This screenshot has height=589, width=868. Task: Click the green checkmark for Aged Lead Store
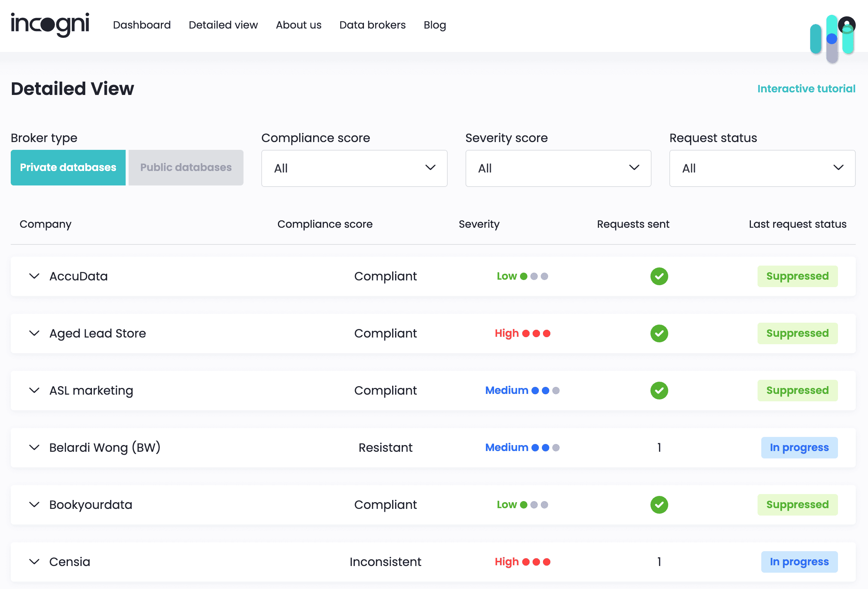[x=659, y=333]
